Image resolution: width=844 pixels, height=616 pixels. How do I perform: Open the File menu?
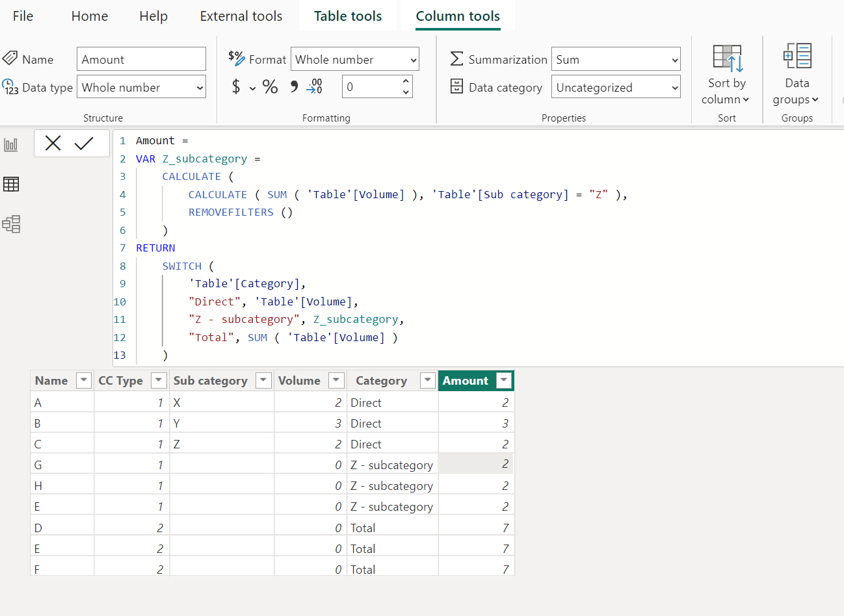[x=23, y=16]
